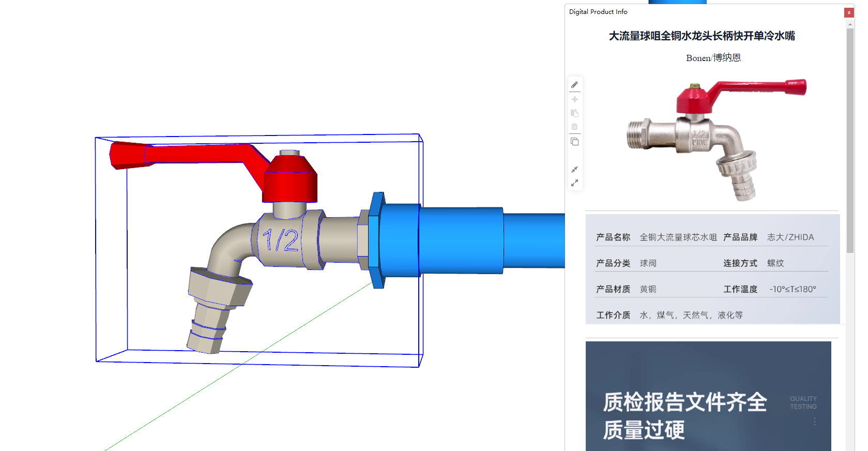Screen dimensions: 868x451
Task: Click the pencil edit icon
Action: click(x=574, y=85)
